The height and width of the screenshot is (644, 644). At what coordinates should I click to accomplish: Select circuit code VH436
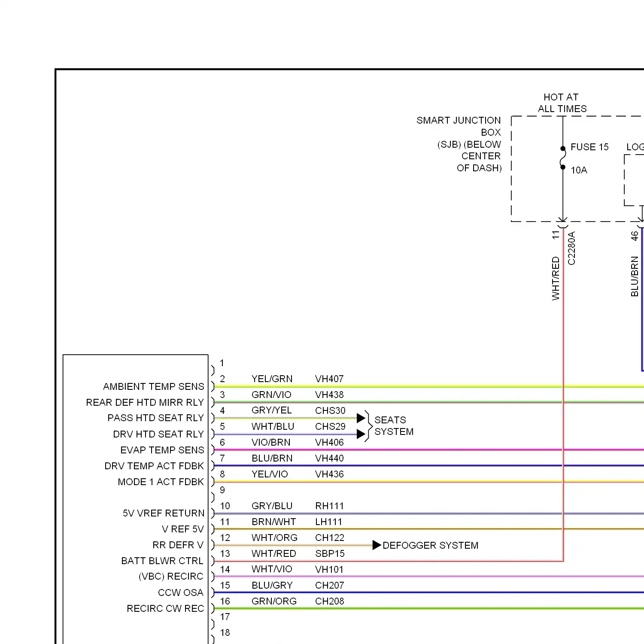[x=329, y=474]
